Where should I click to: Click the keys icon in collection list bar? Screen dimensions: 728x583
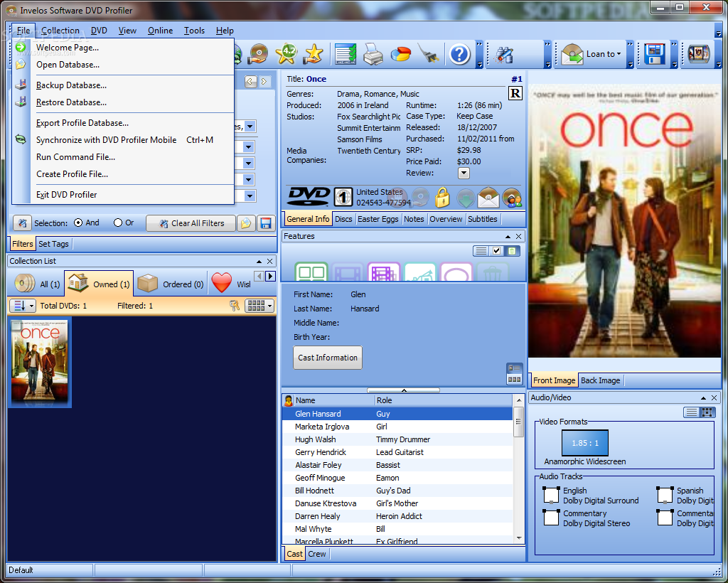[x=235, y=306]
